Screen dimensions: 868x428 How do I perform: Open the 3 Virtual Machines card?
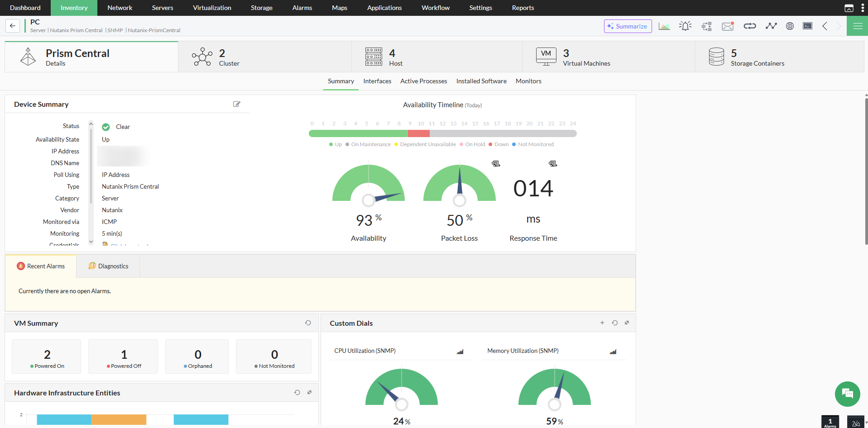click(x=609, y=57)
